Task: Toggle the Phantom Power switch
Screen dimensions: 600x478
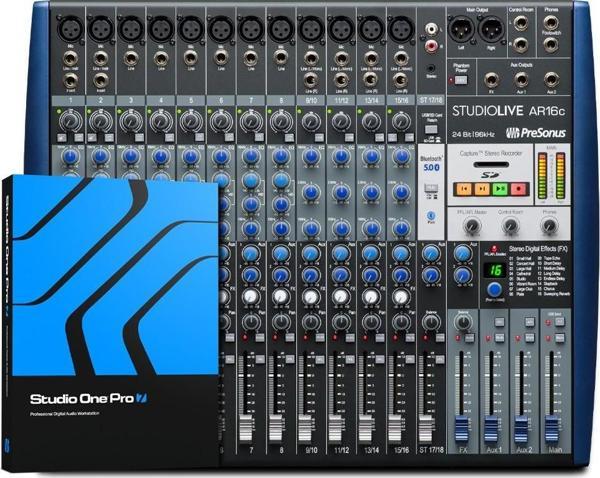Action: click(x=461, y=80)
